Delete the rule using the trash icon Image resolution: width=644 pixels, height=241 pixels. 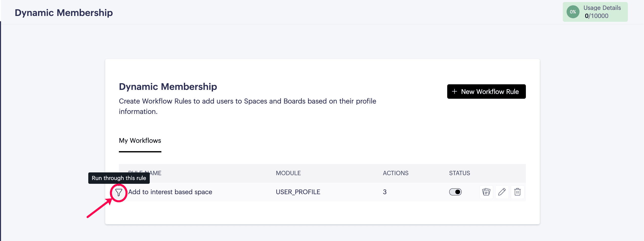(518, 192)
